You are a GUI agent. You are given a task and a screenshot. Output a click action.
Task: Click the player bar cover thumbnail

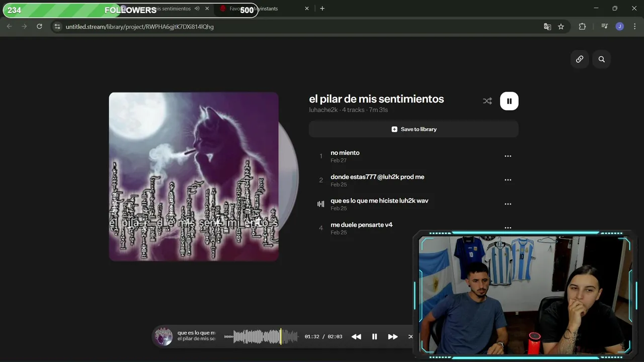(x=164, y=336)
